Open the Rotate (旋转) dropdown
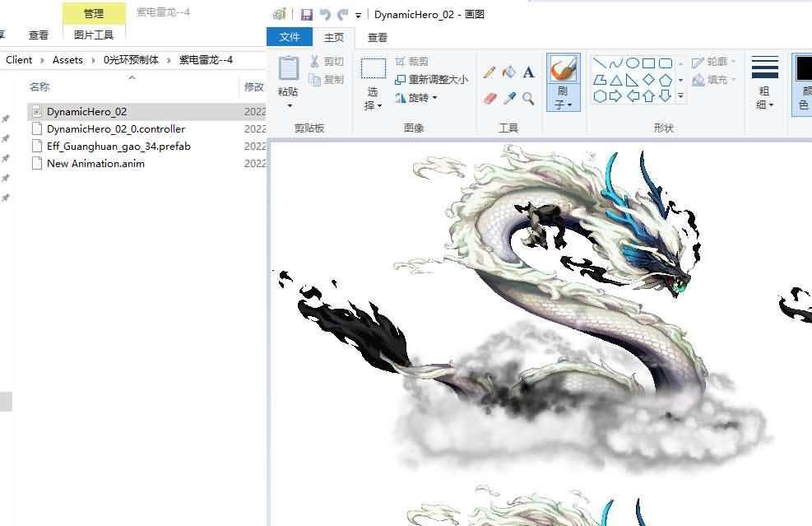Screen dimensions: 812x526 click(x=416, y=98)
